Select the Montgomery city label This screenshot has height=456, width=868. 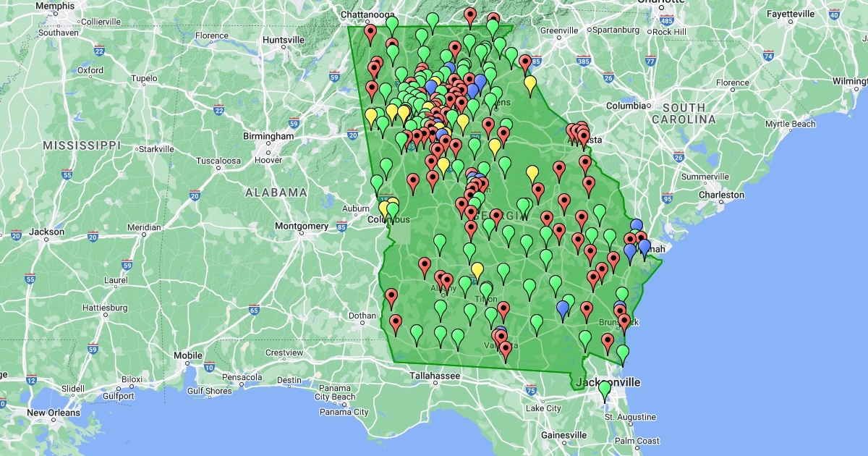pyautogui.click(x=302, y=226)
